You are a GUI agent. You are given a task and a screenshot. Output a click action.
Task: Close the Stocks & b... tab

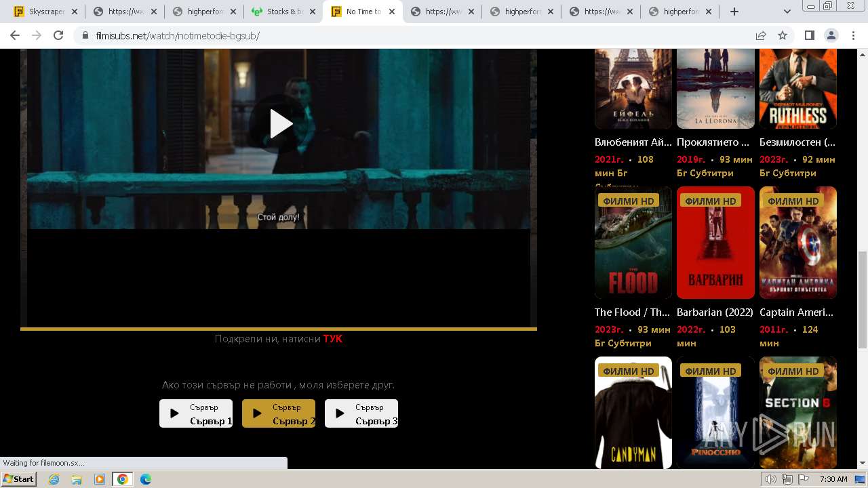(313, 12)
